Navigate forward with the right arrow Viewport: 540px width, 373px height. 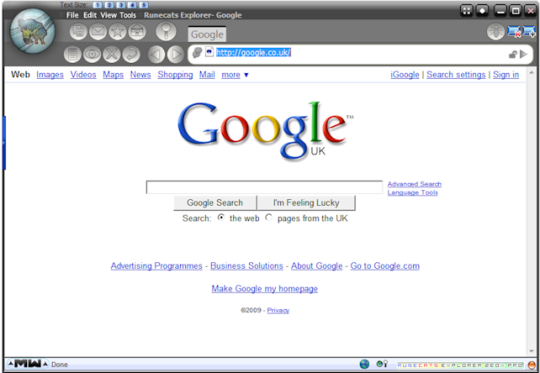click(176, 54)
